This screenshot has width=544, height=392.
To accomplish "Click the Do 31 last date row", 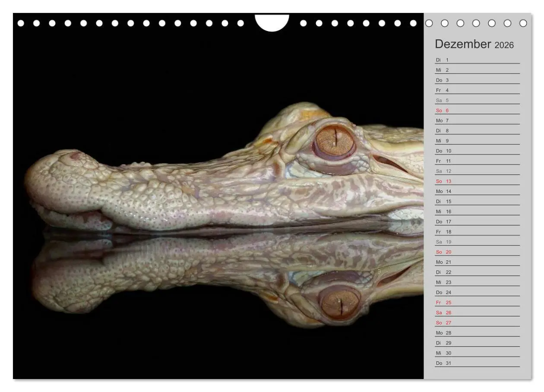I will click(x=477, y=363).
